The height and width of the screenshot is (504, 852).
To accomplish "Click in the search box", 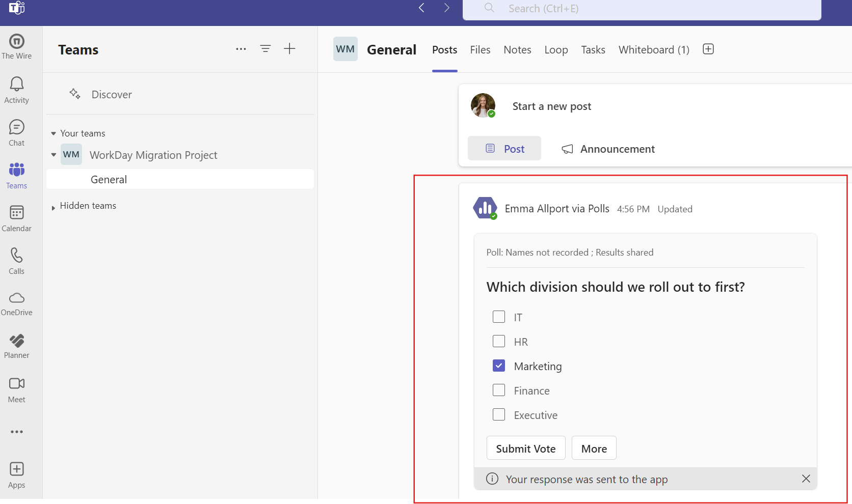I will tap(642, 9).
